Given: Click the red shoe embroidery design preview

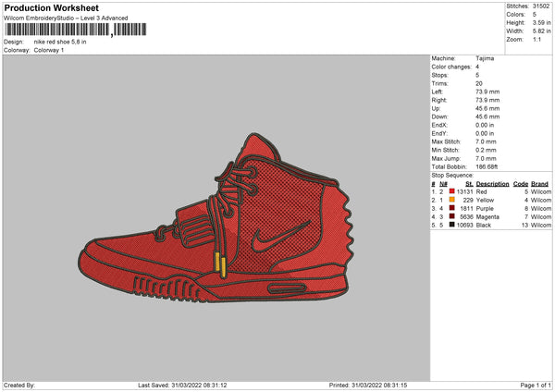Looking at the screenshot, I should [x=216, y=218].
